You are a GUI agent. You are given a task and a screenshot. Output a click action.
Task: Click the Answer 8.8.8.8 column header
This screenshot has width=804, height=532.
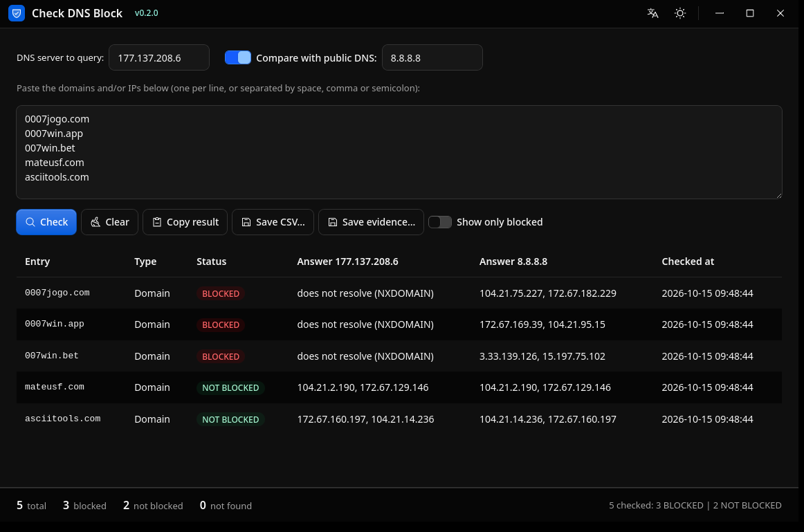[513, 262]
